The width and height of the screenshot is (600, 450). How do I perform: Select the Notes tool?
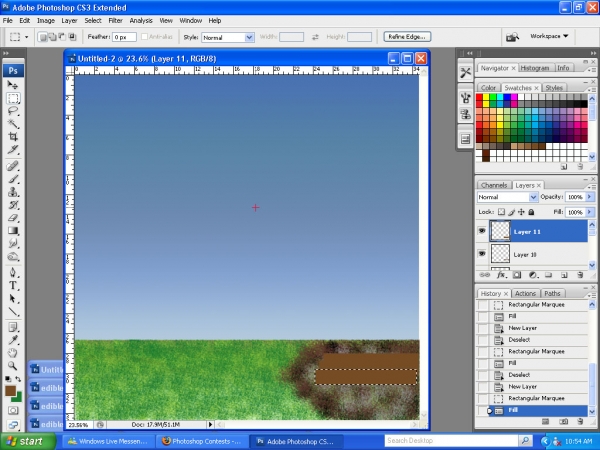click(x=13, y=327)
